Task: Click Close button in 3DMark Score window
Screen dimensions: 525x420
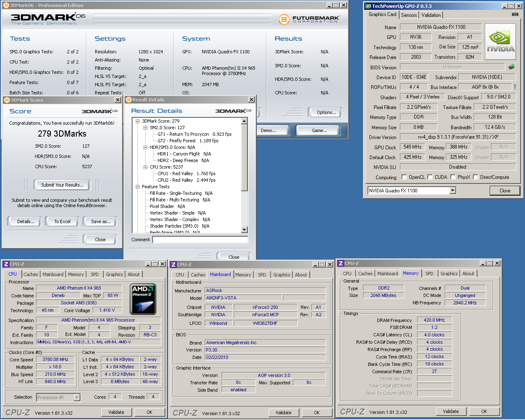Action: (x=100, y=240)
